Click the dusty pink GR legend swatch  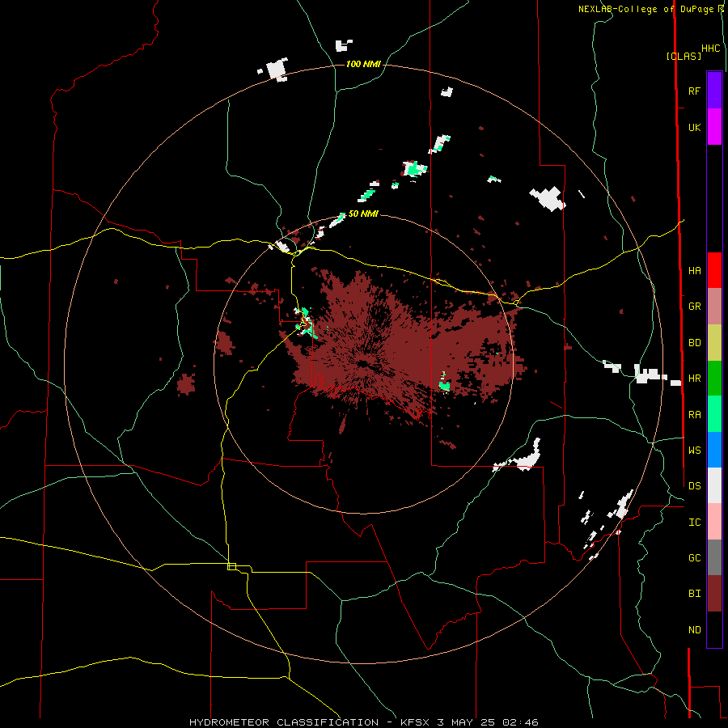[x=714, y=307]
